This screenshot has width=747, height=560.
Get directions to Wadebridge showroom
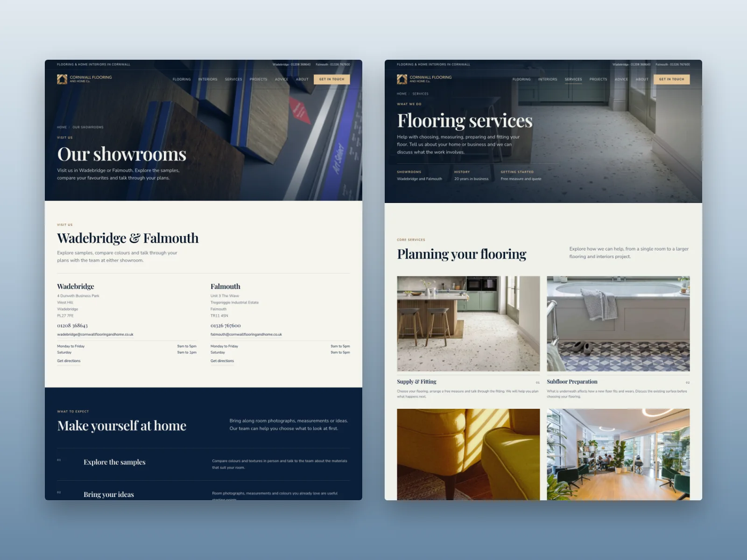point(69,361)
